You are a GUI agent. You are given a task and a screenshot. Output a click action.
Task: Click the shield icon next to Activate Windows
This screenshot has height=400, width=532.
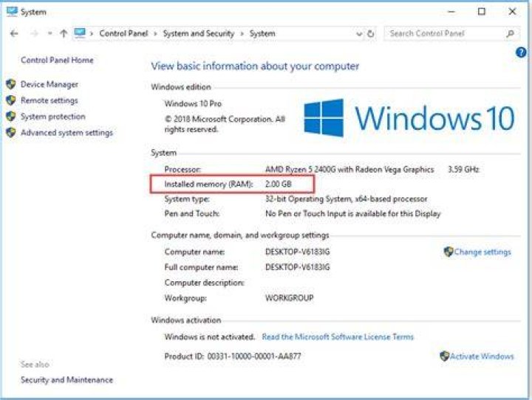(444, 356)
